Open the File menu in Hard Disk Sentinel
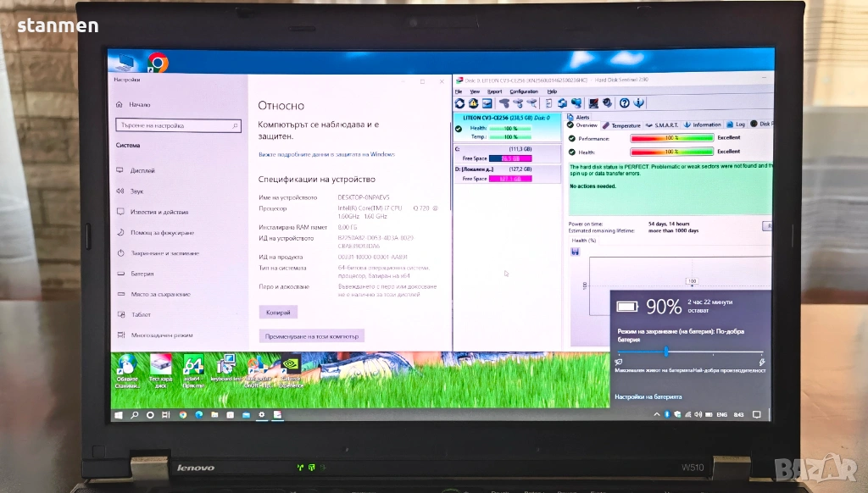Screen dimensions: 868x493 (x=459, y=91)
